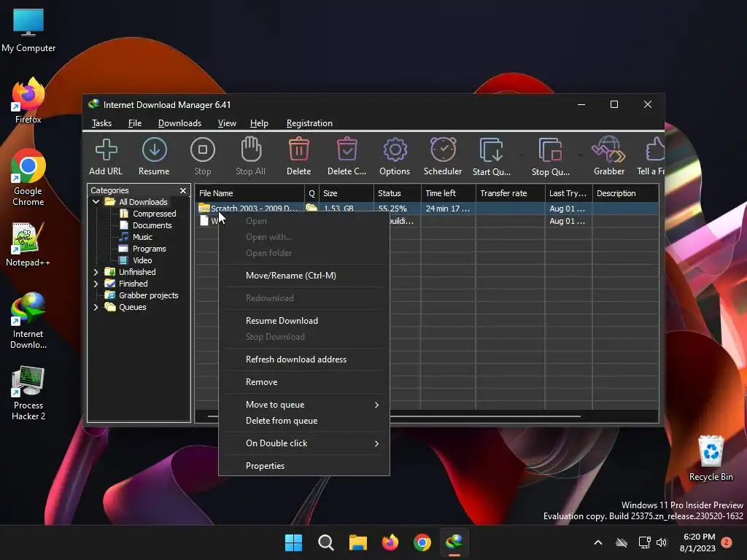Open the Tasks menu
This screenshot has width=747, height=560.
101,123
